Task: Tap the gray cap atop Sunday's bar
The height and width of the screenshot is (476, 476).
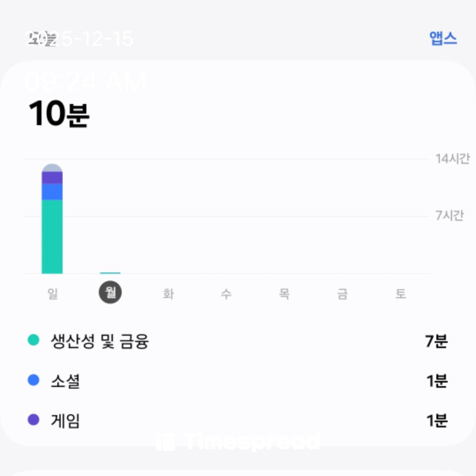Action: click(52, 168)
